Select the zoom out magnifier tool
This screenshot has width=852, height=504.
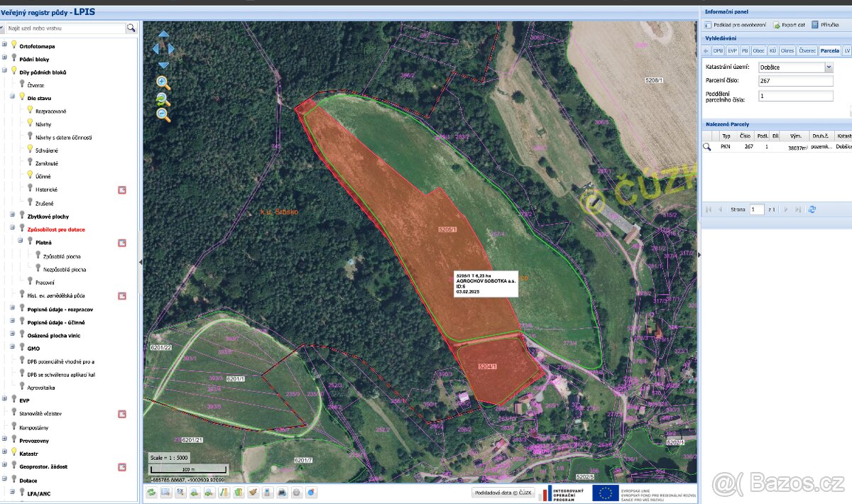point(162,114)
